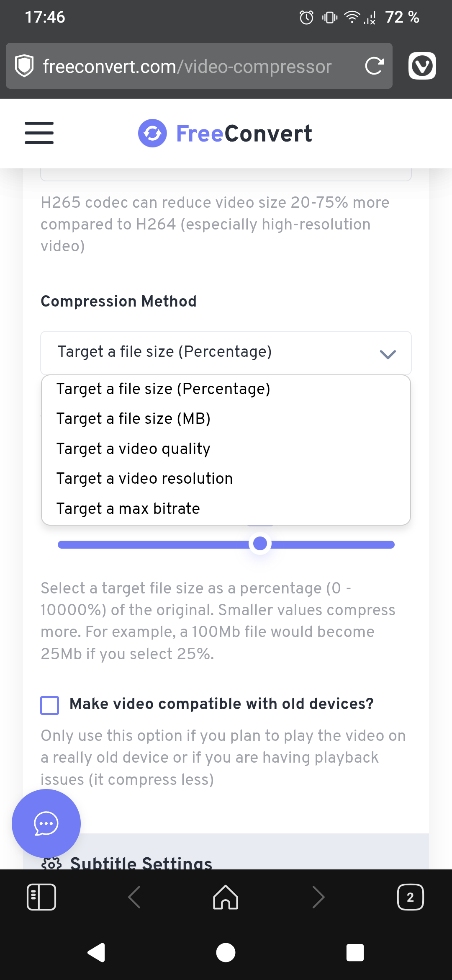
Task: Pick 'Target a video resolution' option
Action: point(144,479)
